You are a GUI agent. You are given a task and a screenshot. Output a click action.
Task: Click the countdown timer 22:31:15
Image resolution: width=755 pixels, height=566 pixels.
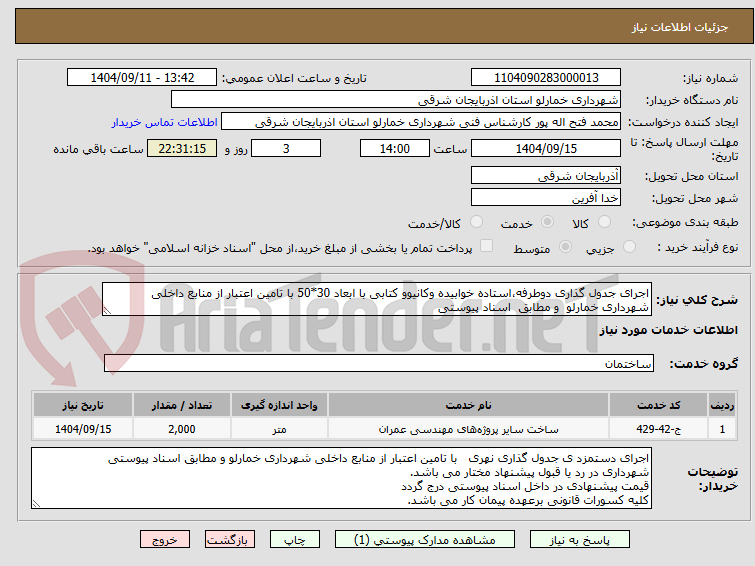[182, 148]
